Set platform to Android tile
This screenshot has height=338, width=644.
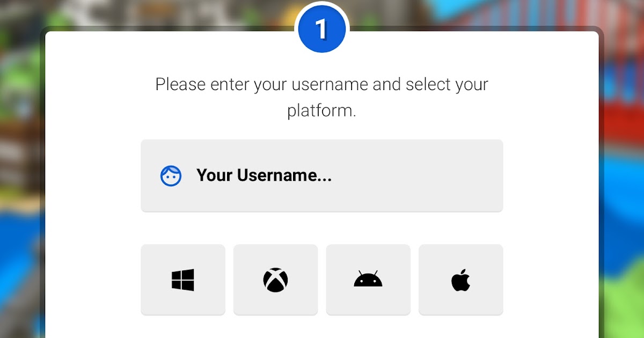pos(368,280)
